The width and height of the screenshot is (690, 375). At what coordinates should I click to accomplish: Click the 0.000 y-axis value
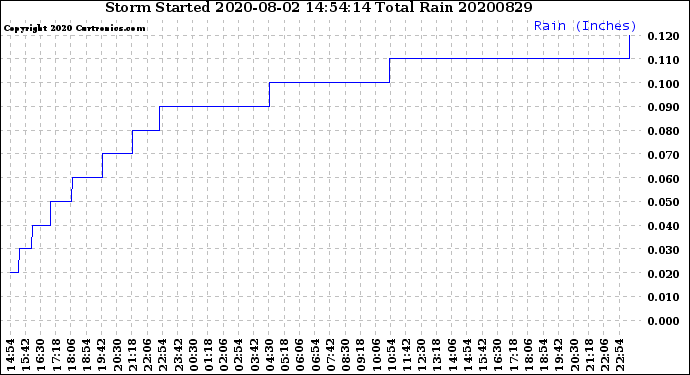click(663, 321)
